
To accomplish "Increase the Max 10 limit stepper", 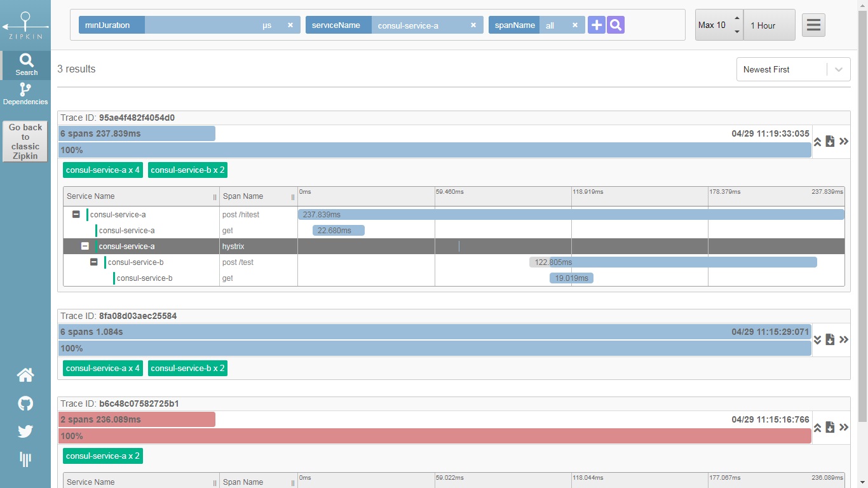I will (x=737, y=18).
